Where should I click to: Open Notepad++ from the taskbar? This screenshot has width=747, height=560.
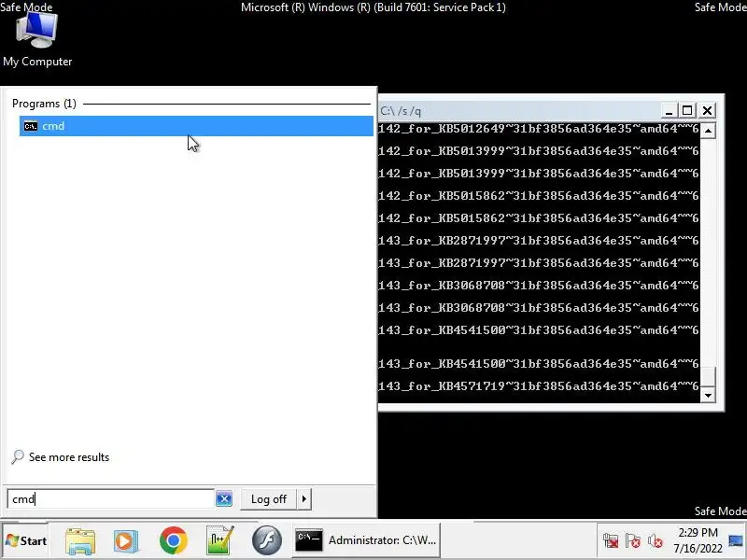point(219,540)
